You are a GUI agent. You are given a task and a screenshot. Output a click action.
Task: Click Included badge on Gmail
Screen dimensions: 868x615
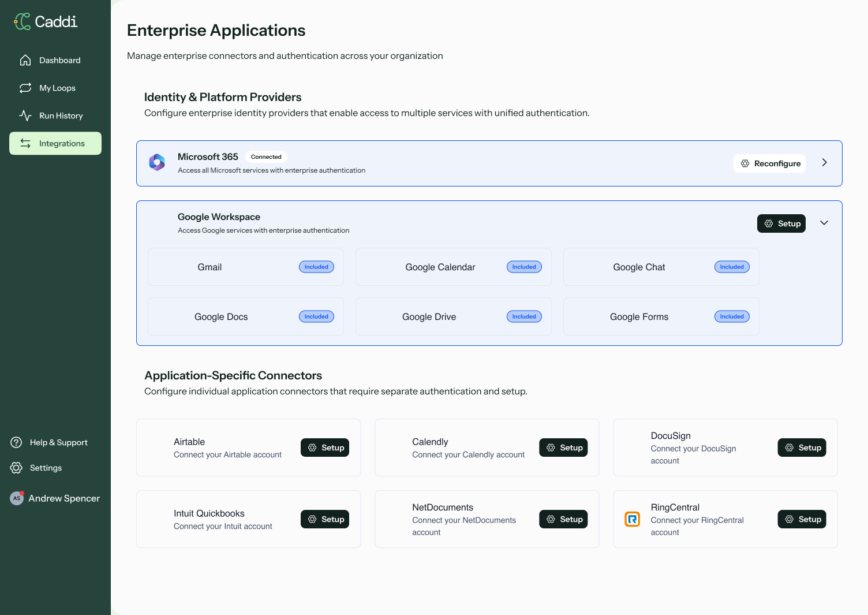tap(316, 267)
